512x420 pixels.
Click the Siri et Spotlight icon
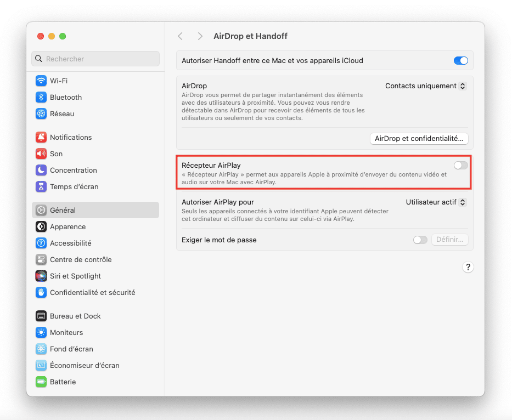click(41, 276)
